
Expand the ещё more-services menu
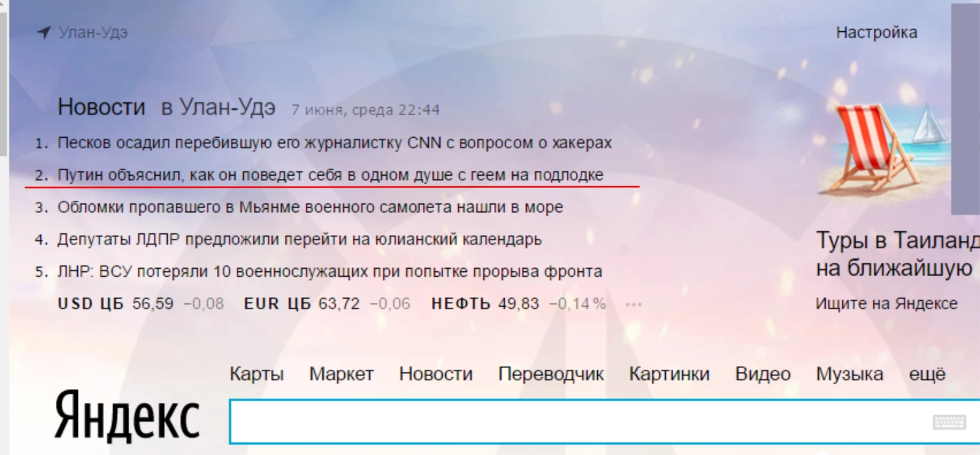[x=927, y=374]
